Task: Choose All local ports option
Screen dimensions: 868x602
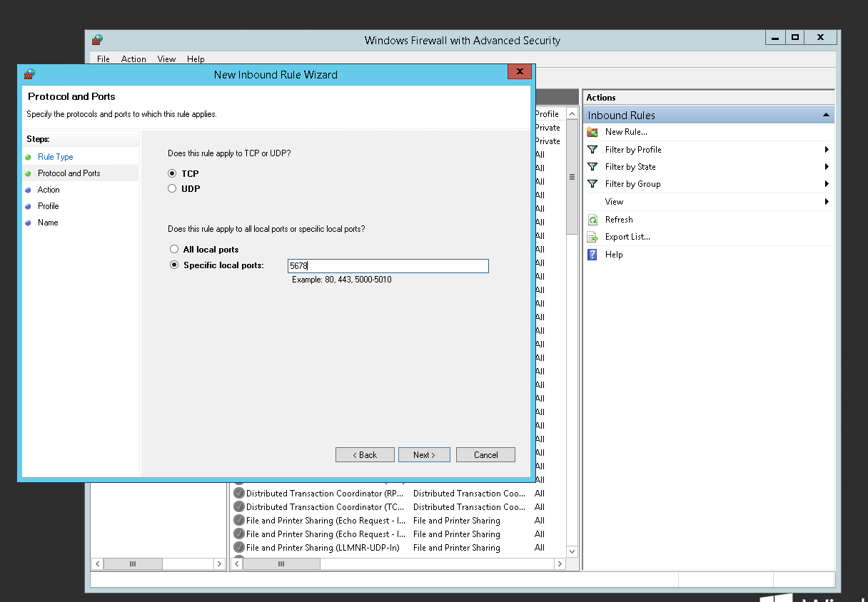Action: 174,250
